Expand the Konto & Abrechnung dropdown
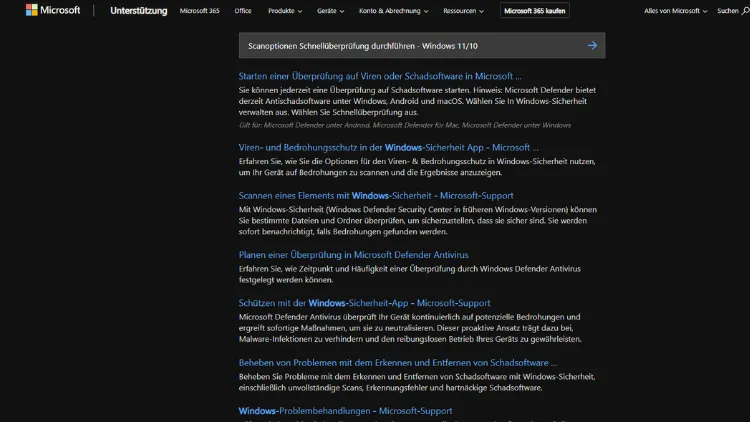The height and width of the screenshot is (422, 750). click(394, 11)
